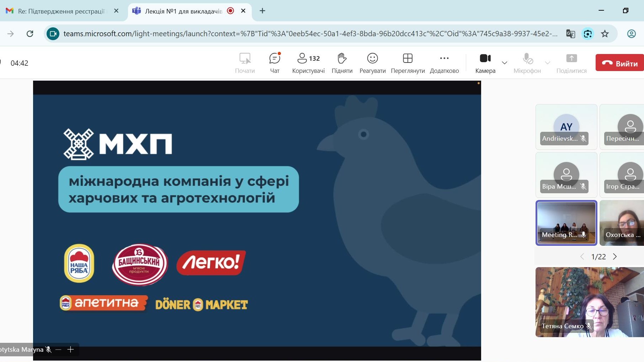Open the Переглянути view options
Screen dimensions: 644x362
point(408,63)
